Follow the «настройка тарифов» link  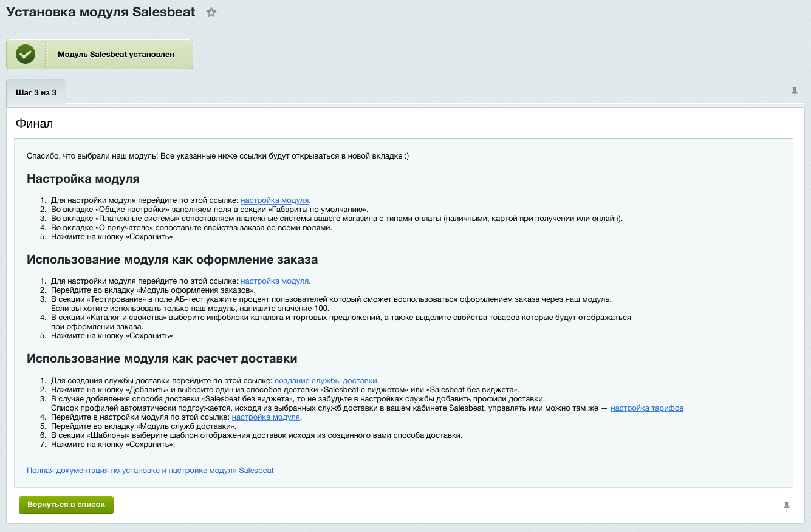(646, 408)
